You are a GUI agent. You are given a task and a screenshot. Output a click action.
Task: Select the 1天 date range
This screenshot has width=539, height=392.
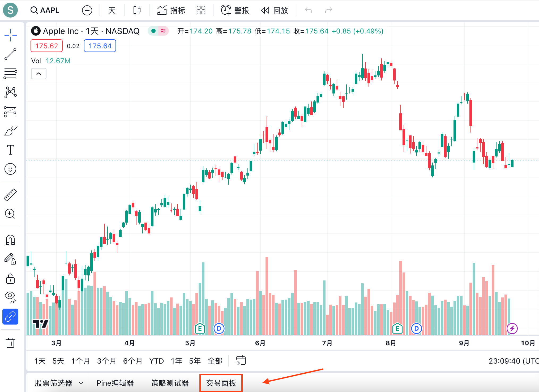click(x=40, y=361)
